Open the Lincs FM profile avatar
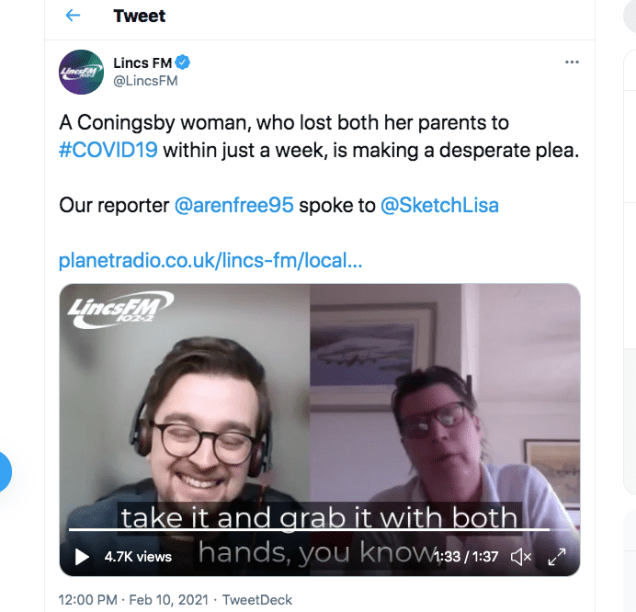 [x=81, y=72]
